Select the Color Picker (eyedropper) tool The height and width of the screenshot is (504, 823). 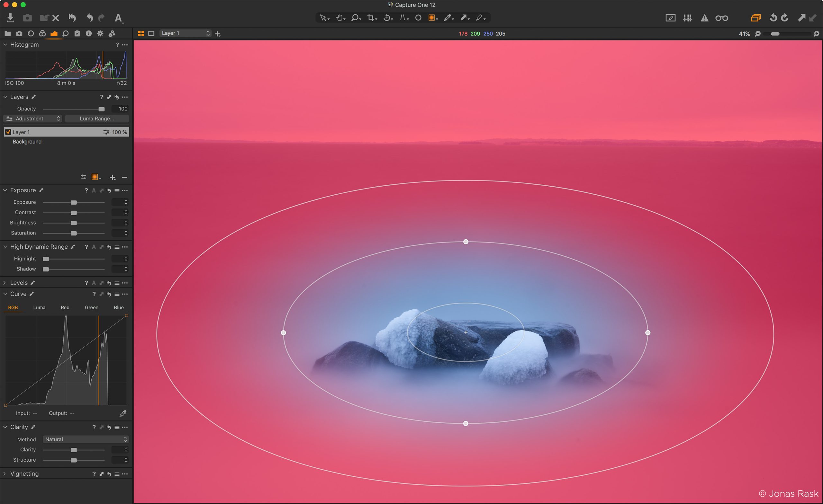pyautogui.click(x=448, y=17)
